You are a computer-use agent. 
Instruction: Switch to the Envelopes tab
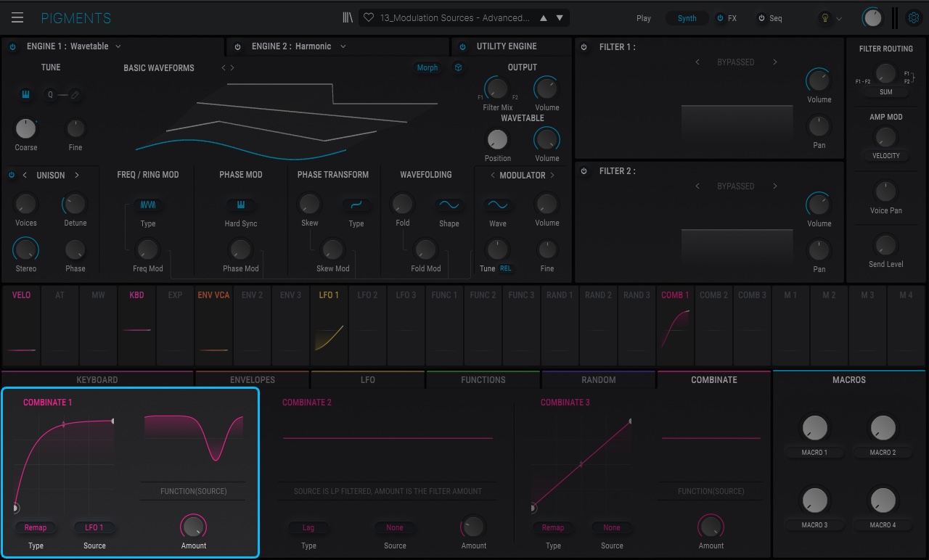253,379
